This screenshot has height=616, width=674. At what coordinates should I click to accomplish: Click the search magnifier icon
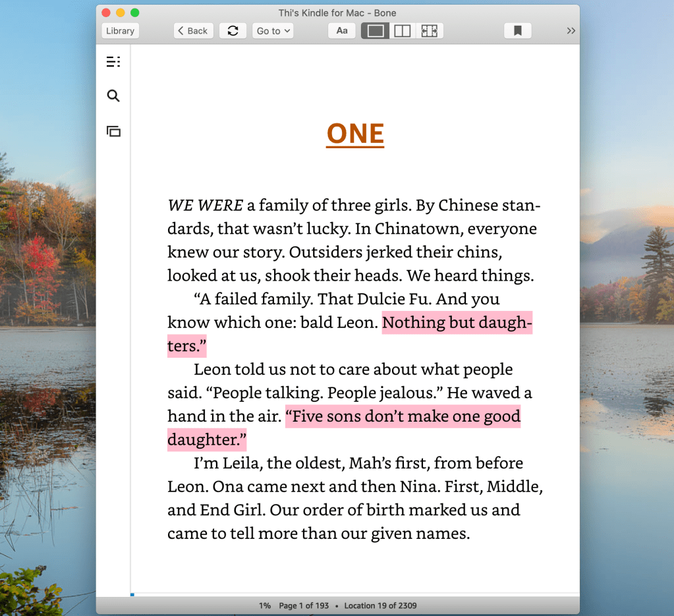click(x=113, y=96)
